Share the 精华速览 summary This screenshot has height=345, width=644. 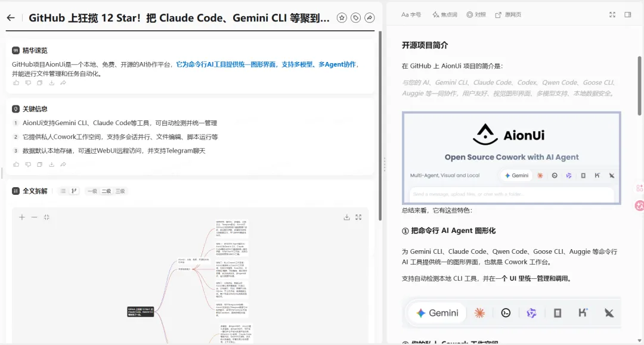[x=63, y=83]
